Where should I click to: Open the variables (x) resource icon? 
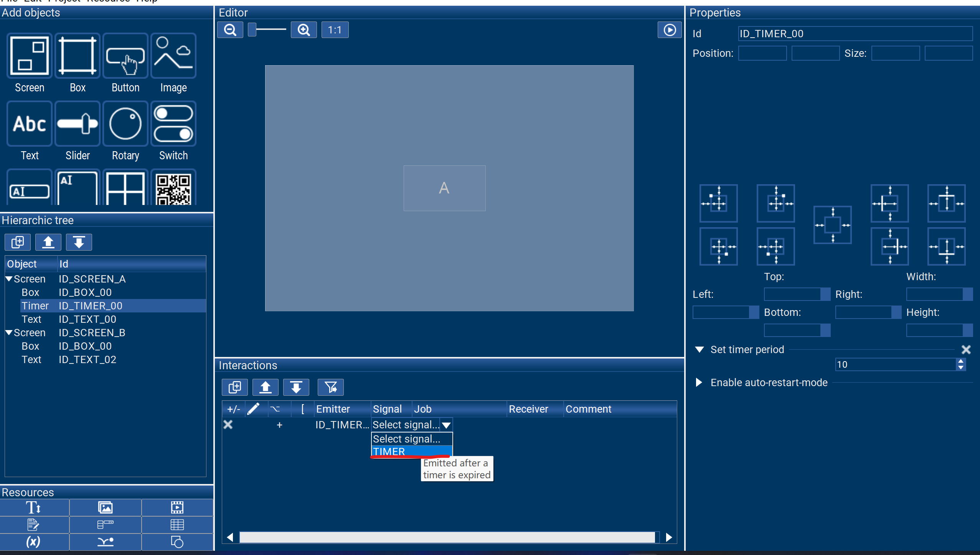34,542
